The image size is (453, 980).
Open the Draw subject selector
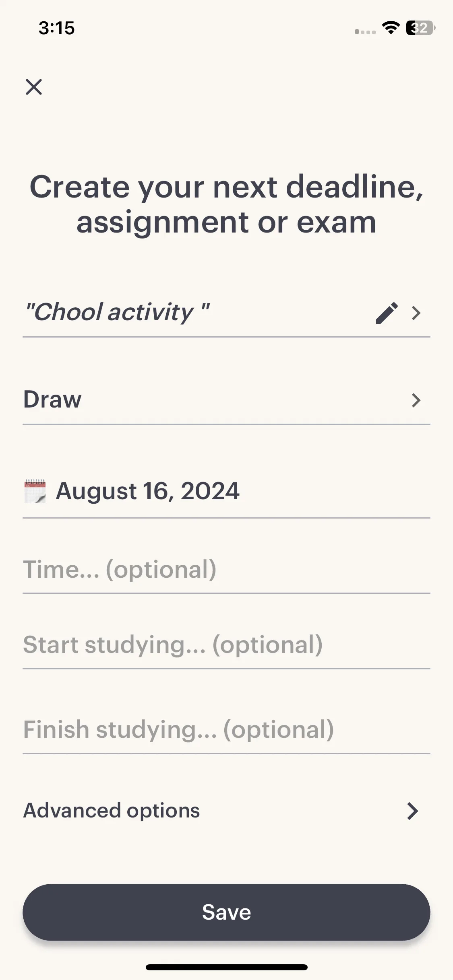(x=226, y=400)
